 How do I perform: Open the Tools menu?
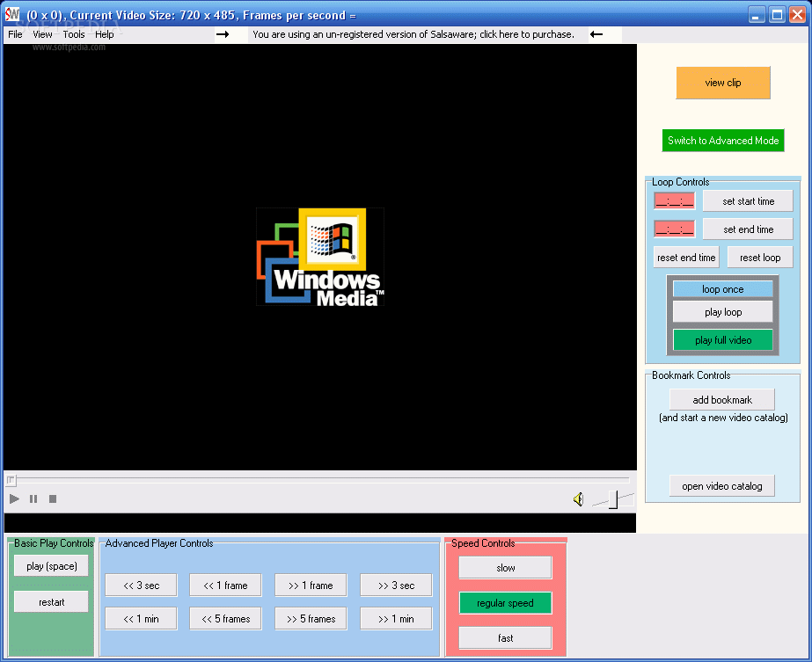tap(74, 34)
